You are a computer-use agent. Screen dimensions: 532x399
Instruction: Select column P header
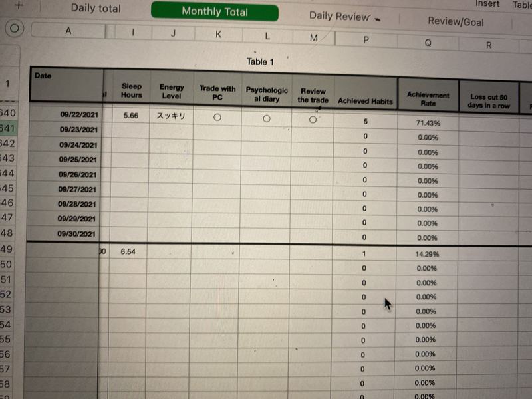tap(366, 40)
